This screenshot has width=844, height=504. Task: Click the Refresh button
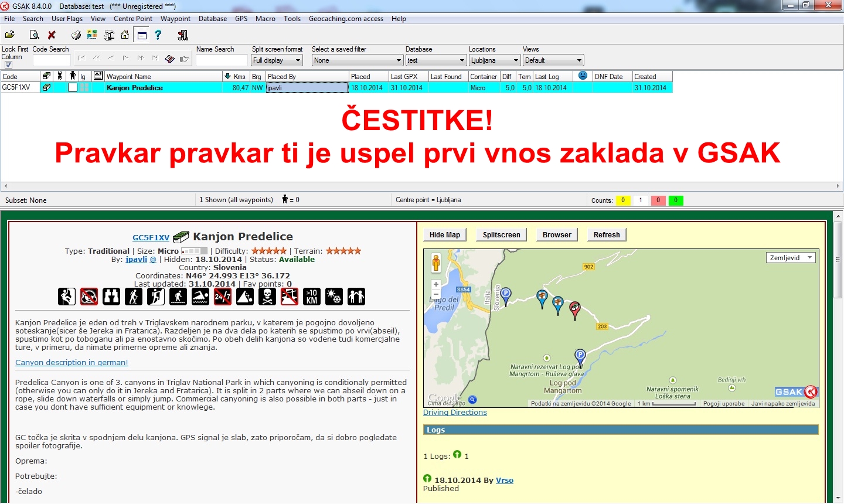coord(607,235)
